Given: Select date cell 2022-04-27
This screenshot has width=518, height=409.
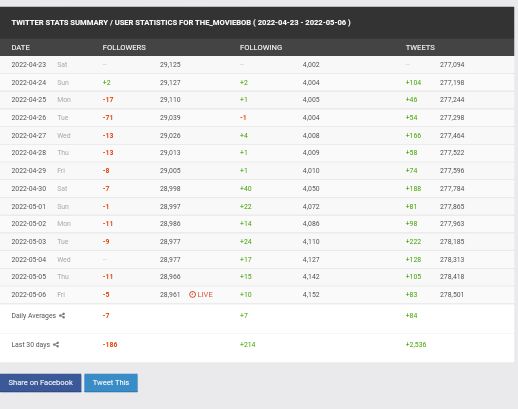Looking at the screenshot, I should click(29, 136).
